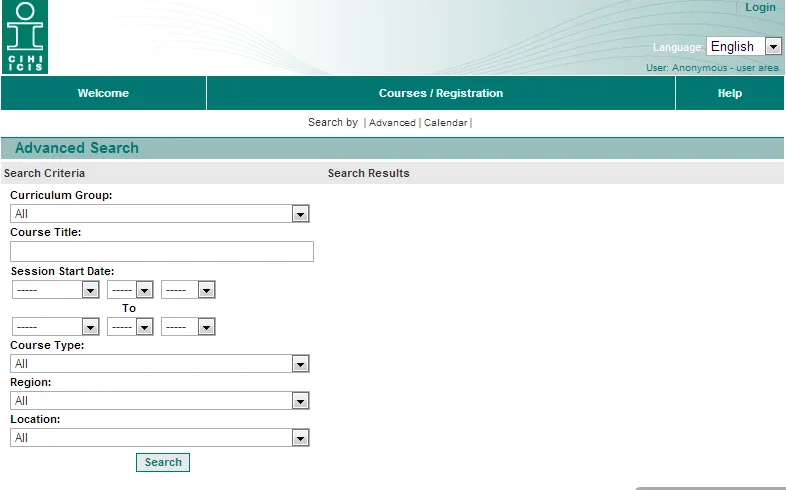
Task: Expand the Location dropdown
Action: [160, 438]
